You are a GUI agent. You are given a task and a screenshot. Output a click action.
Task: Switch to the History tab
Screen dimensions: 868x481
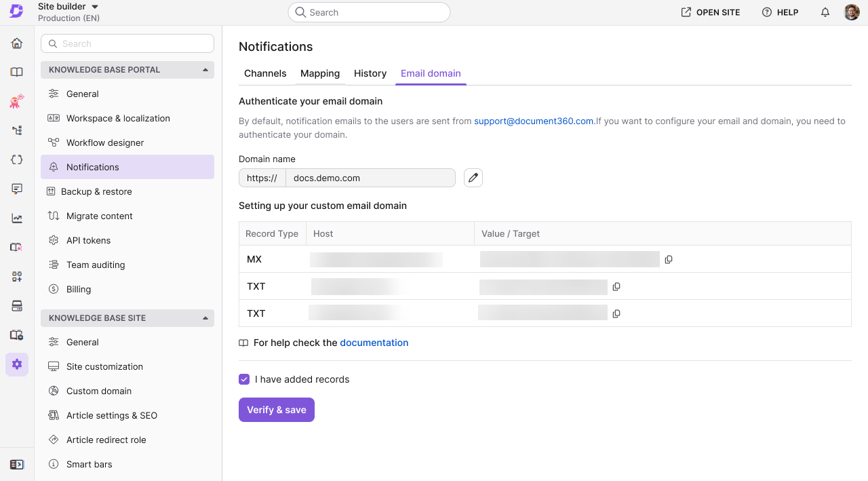click(x=370, y=73)
